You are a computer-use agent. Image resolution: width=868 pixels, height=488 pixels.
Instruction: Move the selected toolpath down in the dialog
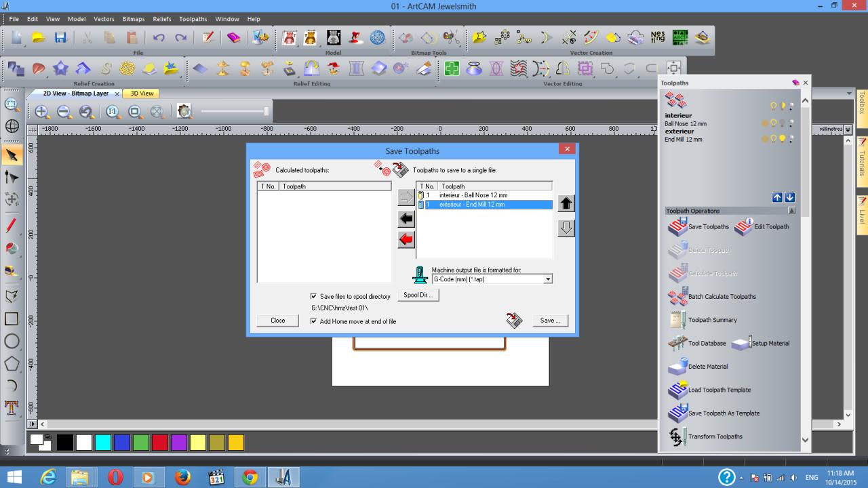566,228
